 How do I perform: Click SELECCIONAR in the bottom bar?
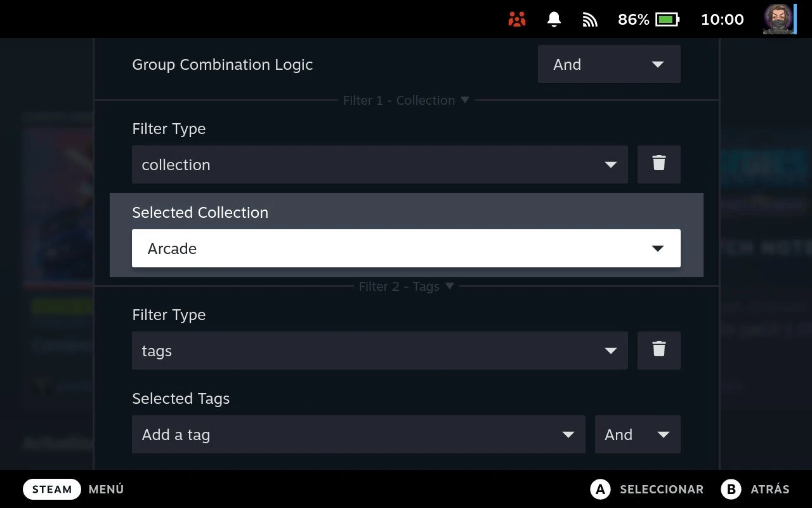pos(647,489)
